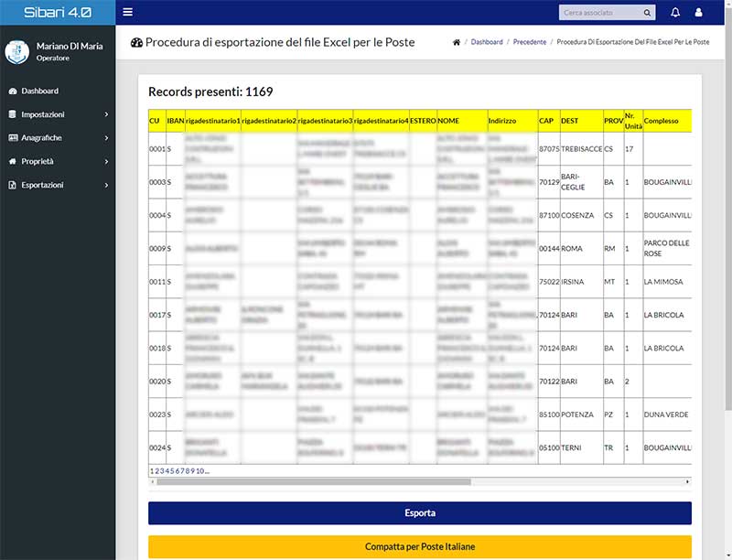This screenshot has width=732, height=560.
Task: Click the DUNA VERDE complex cell
Action: click(x=667, y=415)
